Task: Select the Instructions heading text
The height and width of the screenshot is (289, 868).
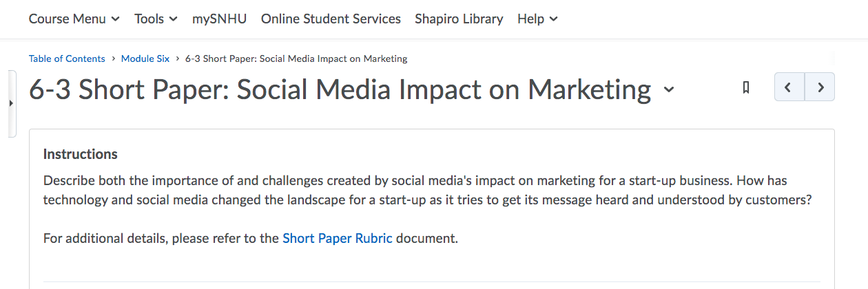Action: click(81, 154)
